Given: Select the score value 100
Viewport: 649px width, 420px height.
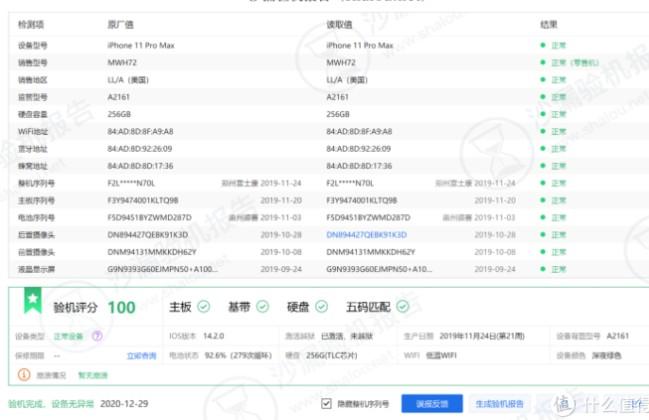Looking at the screenshot, I should [121, 307].
